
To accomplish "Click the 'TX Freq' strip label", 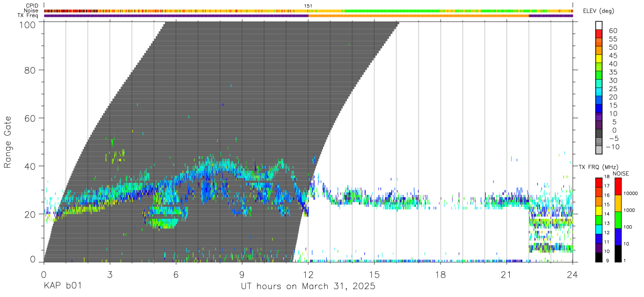I will click(28, 16).
